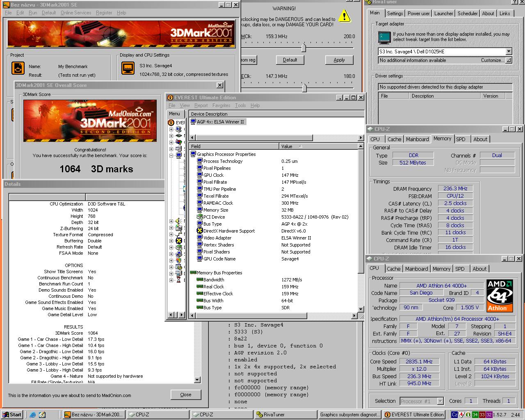Expand the Benchmark node in EVEREST tree
This screenshot has height=420, width=525.
pos(171,280)
